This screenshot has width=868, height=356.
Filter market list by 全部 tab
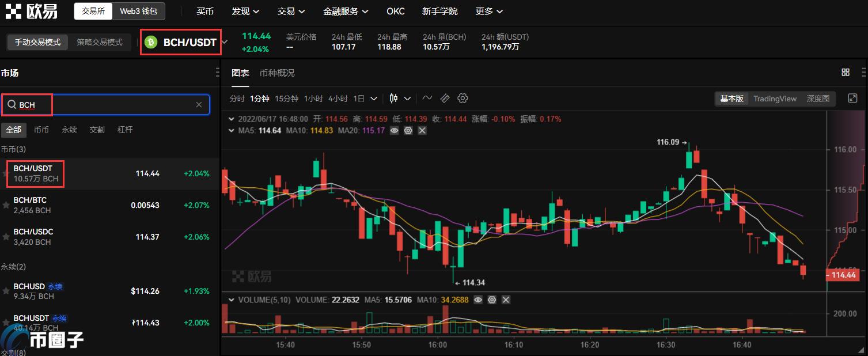coord(14,130)
